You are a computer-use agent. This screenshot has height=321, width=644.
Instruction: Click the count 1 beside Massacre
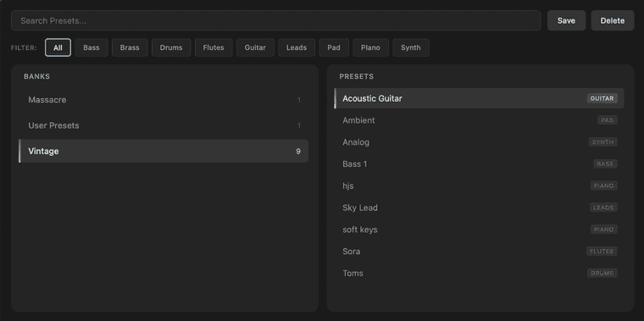[299, 100]
